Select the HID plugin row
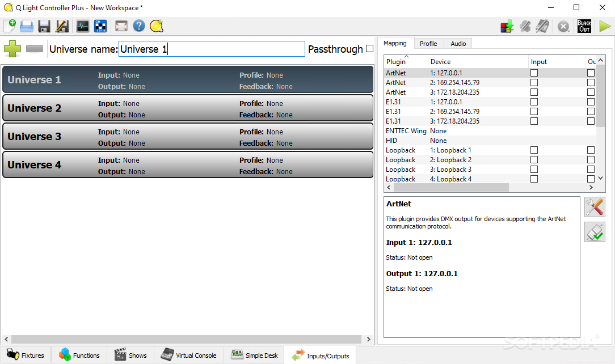Screen dimensions: 615x364 [490, 141]
